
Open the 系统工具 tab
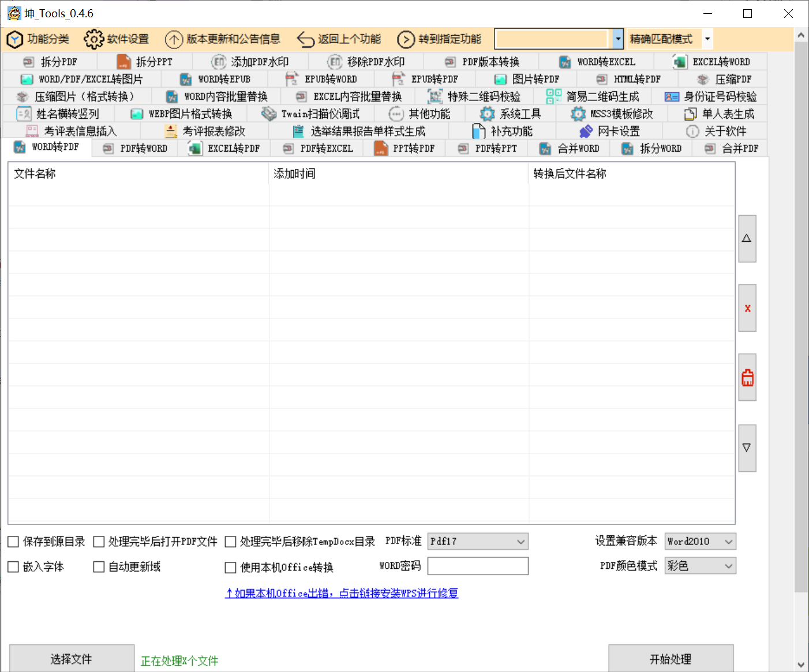coord(511,114)
